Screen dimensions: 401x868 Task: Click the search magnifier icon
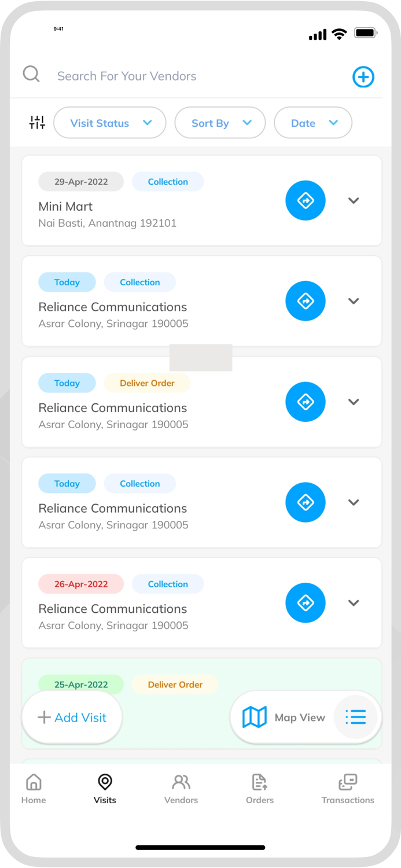(31, 75)
